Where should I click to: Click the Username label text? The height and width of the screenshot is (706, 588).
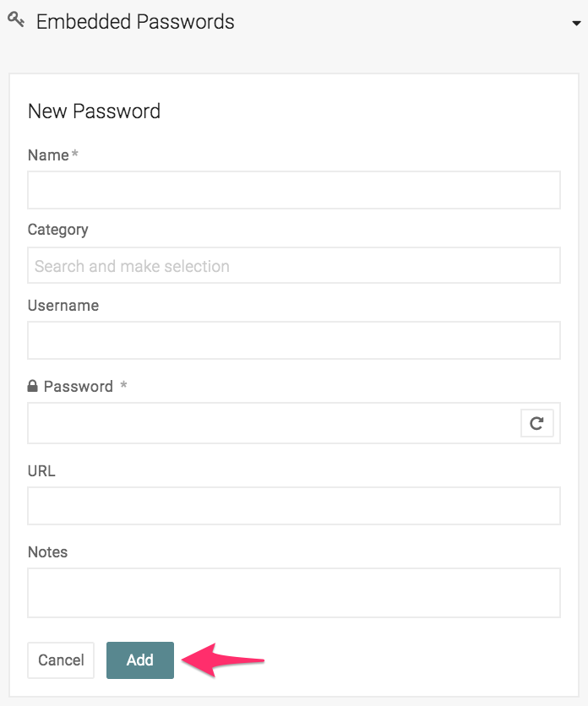point(63,306)
